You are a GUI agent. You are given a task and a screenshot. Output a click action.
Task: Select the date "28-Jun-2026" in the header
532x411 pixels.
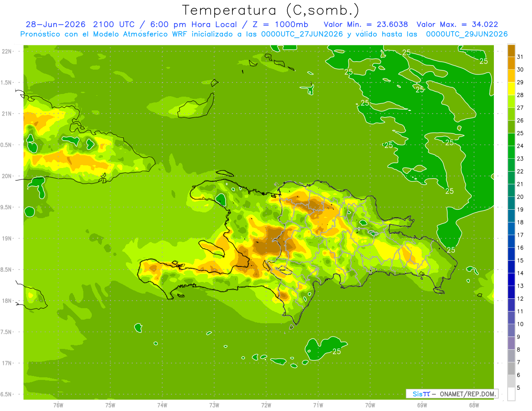tap(55, 24)
